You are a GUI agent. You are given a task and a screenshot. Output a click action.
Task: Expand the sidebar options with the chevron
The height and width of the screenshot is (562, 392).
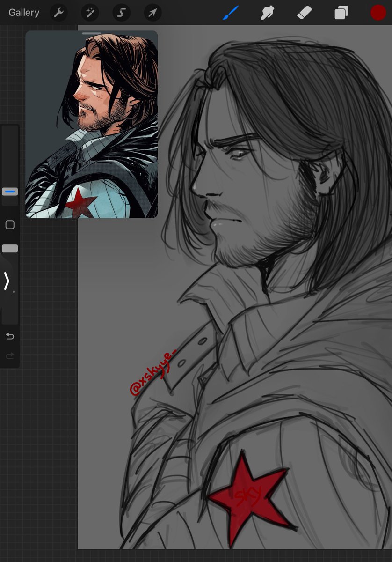pos(7,281)
